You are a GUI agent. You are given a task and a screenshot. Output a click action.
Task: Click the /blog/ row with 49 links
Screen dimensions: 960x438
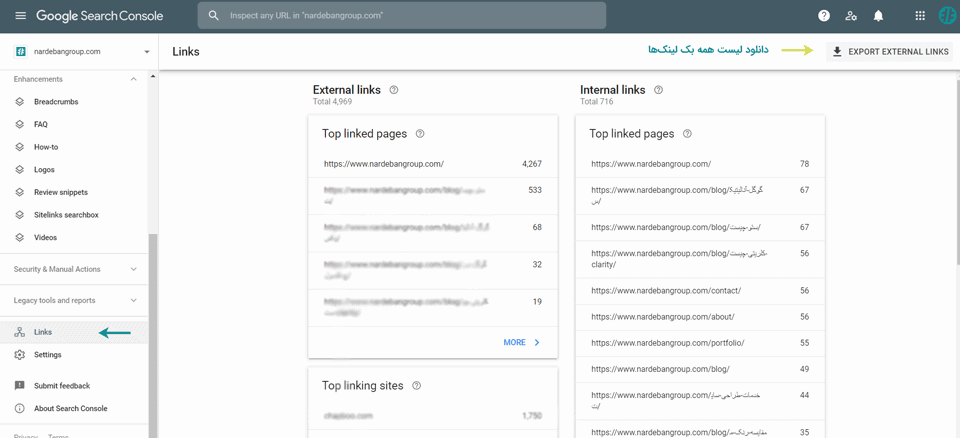(700, 369)
